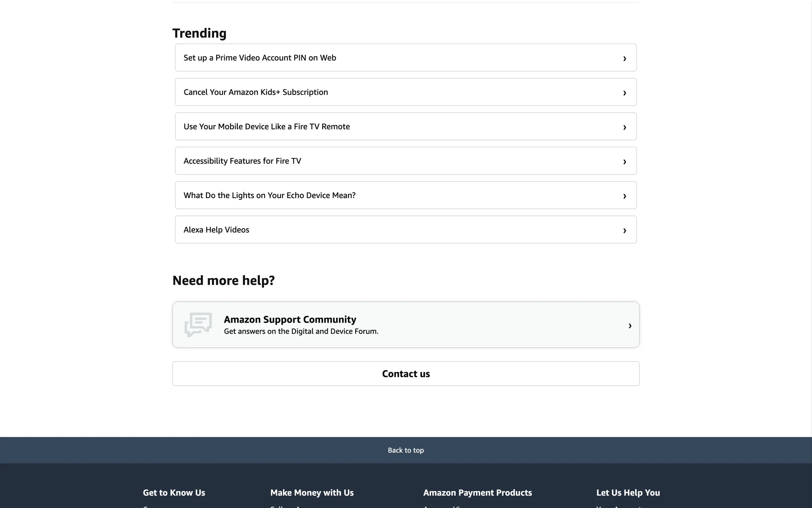Open Use Your Mobile Device topic
This screenshot has height=508, width=812.
[266, 127]
